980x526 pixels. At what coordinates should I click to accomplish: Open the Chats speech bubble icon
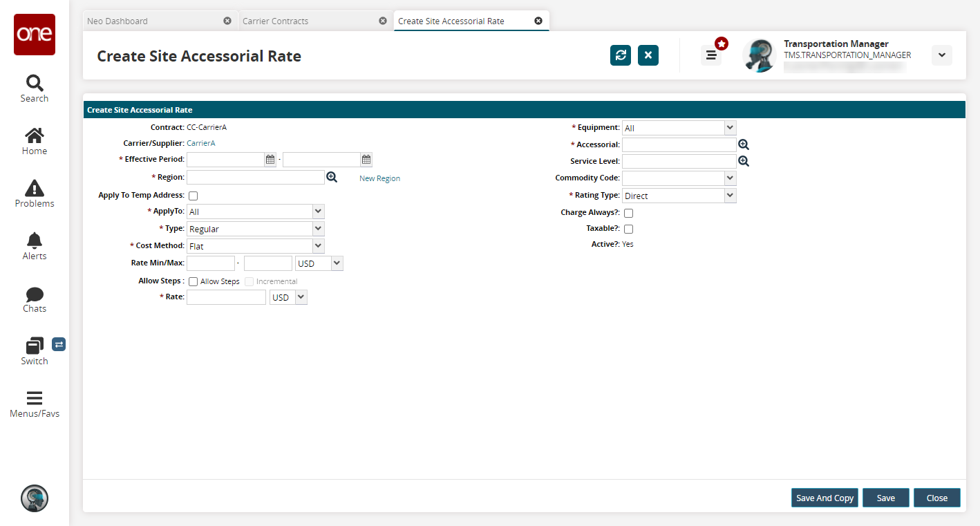pyautogui.click(x=35, y=294)
